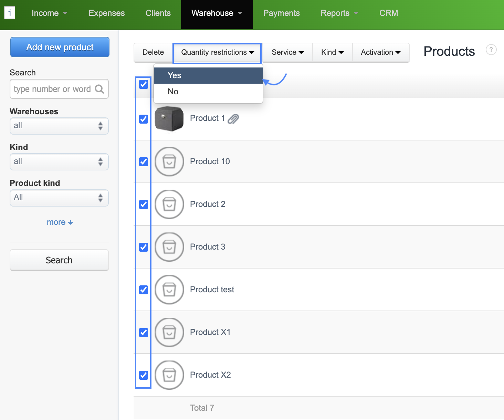Viewport: 504px width, 420px height.
Task: Focus the type number or word search field
Action: tap(52, 89)
